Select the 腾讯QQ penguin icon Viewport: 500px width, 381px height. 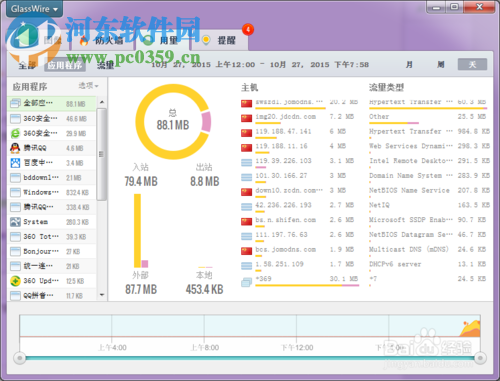point(15,148)
